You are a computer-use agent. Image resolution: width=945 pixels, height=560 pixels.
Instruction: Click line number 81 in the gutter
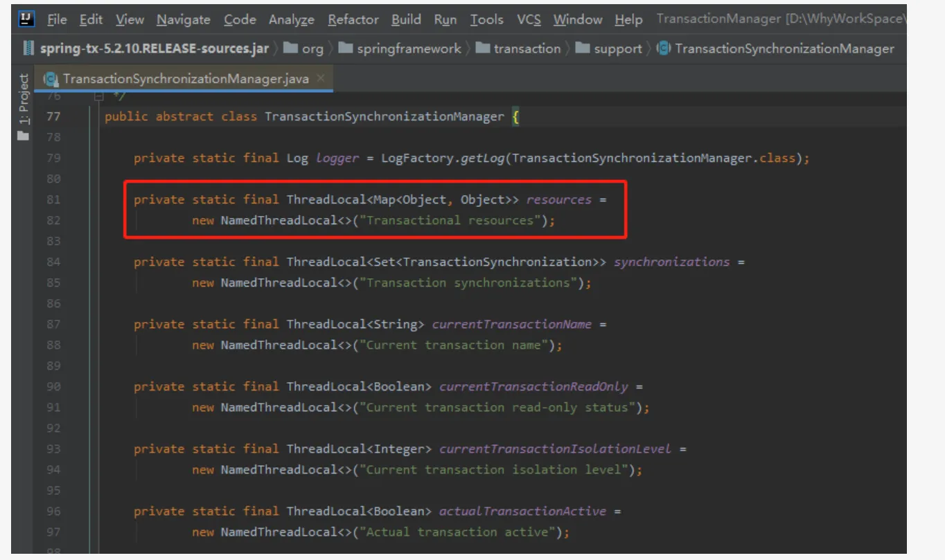(53, 200)
